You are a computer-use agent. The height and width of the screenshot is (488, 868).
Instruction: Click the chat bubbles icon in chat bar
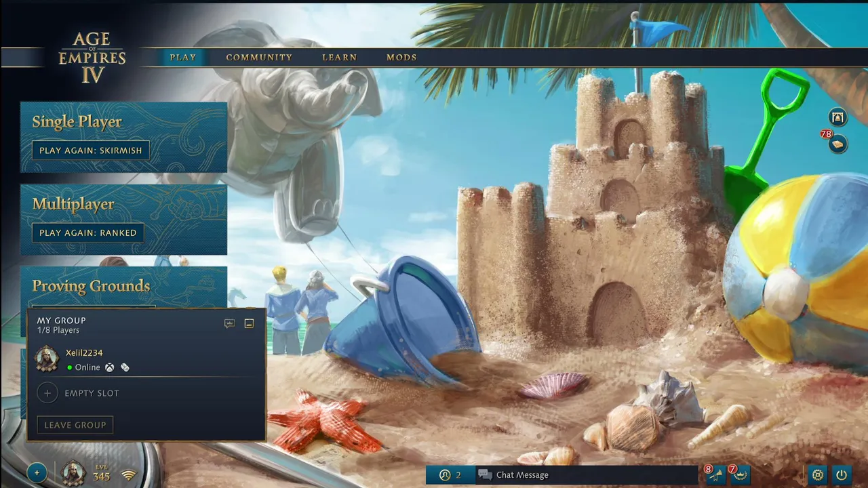tap(484, 475)
